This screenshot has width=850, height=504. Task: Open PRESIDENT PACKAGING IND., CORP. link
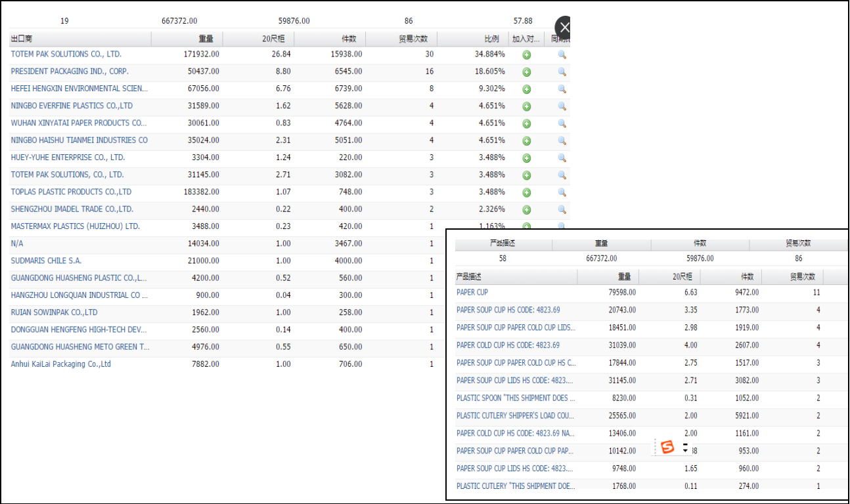(x=70, y=72)
